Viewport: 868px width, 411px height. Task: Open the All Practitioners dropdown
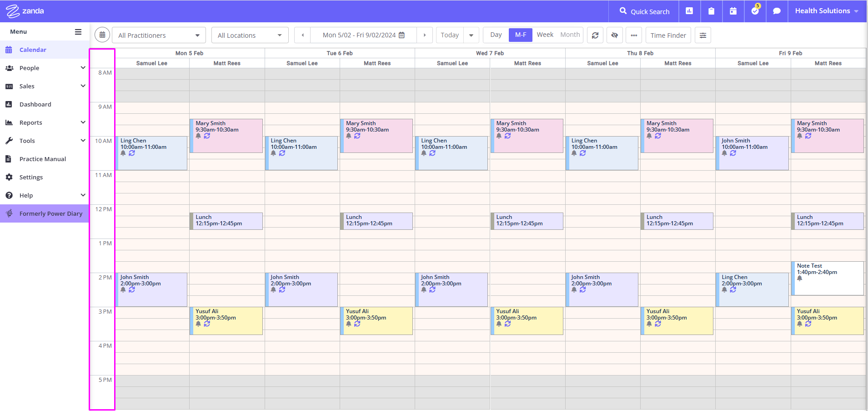(158, 35)
